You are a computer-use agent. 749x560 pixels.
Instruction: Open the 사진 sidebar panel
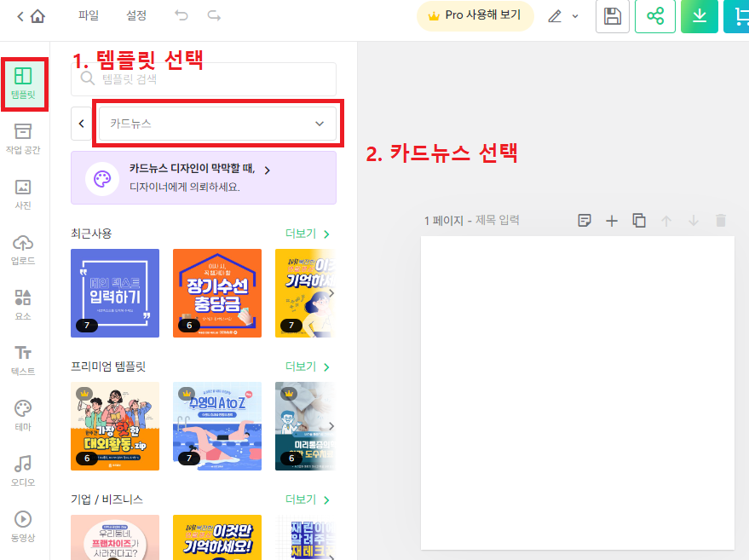tap(23, 194)
